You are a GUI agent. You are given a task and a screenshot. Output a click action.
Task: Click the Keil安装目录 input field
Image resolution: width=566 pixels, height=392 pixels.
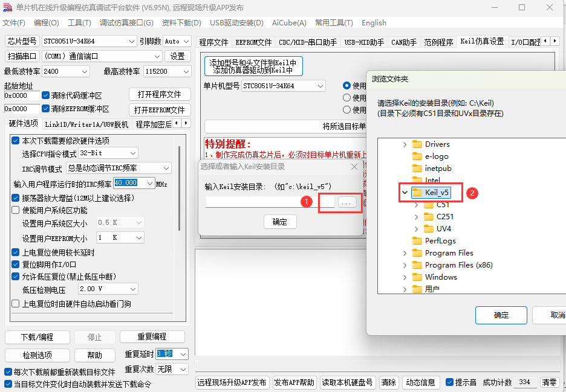270,202
